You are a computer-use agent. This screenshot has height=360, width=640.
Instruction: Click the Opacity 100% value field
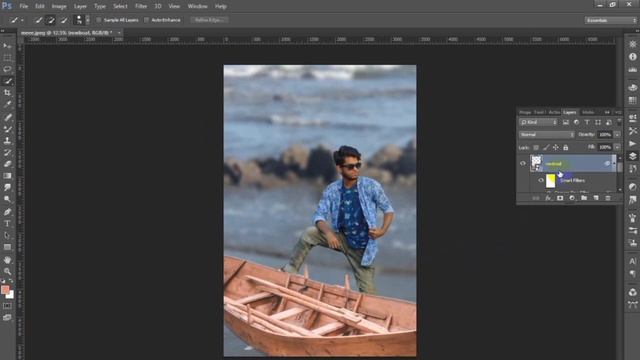[x=605, y=134]
